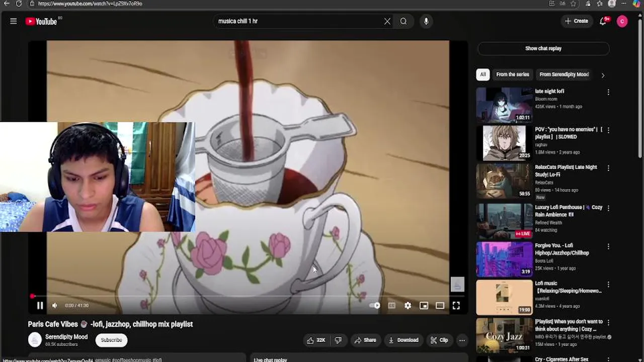Viewport: 644px width, 362px height.
Task: Open options for RelaxCats Playlist
Action: pyautogui.click(x=608, y=168)
